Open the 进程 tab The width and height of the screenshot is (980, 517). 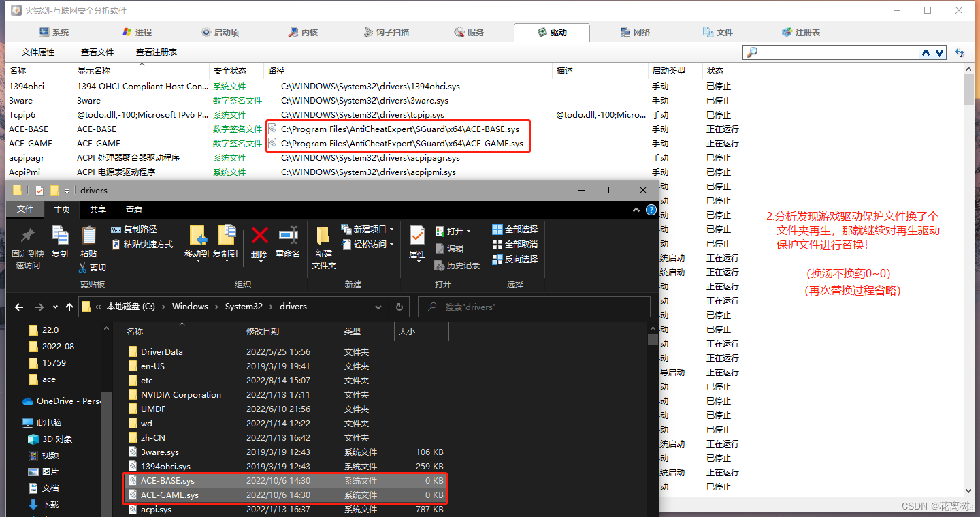(136, 32)
